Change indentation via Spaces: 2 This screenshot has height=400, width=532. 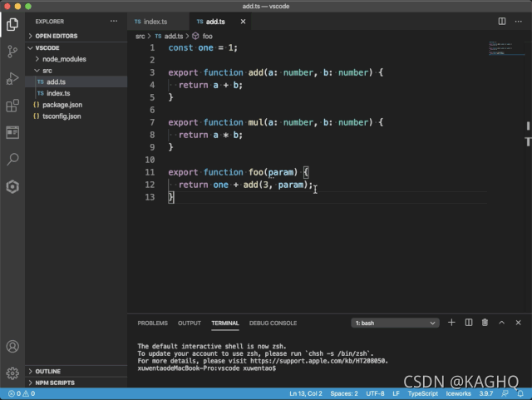tap(344, 393)
